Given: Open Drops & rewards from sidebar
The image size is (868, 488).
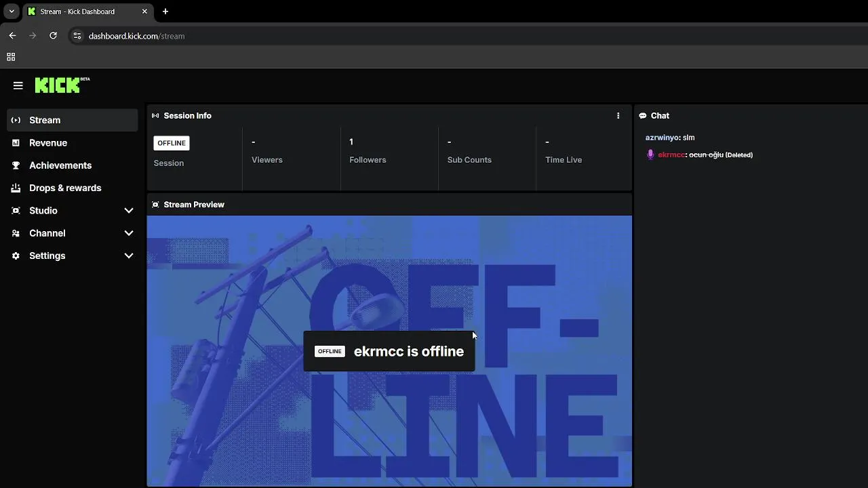Looking at the screenshot, I should click(73, 188).
